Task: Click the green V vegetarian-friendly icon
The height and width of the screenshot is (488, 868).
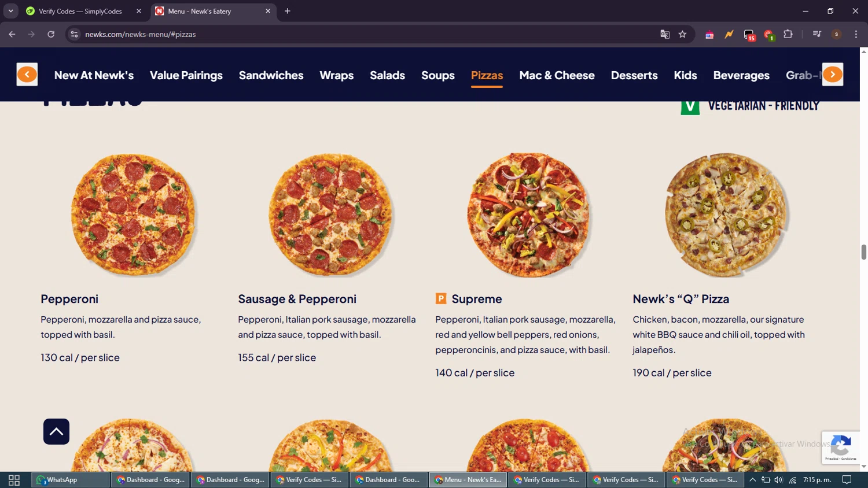Action: tap(690, 107)
